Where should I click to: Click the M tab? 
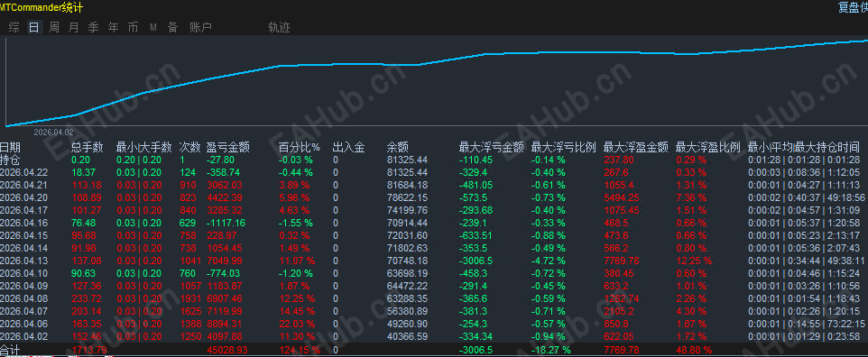tap(153, 28)
